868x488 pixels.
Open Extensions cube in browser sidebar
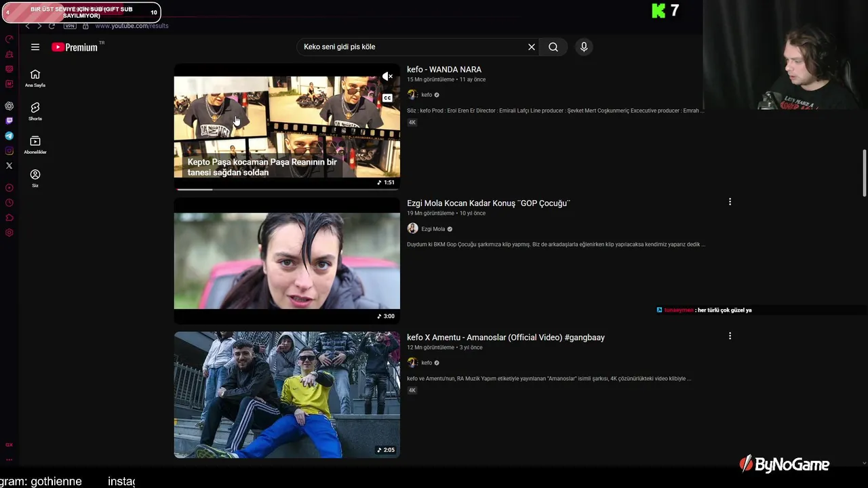tap(9, 218)
